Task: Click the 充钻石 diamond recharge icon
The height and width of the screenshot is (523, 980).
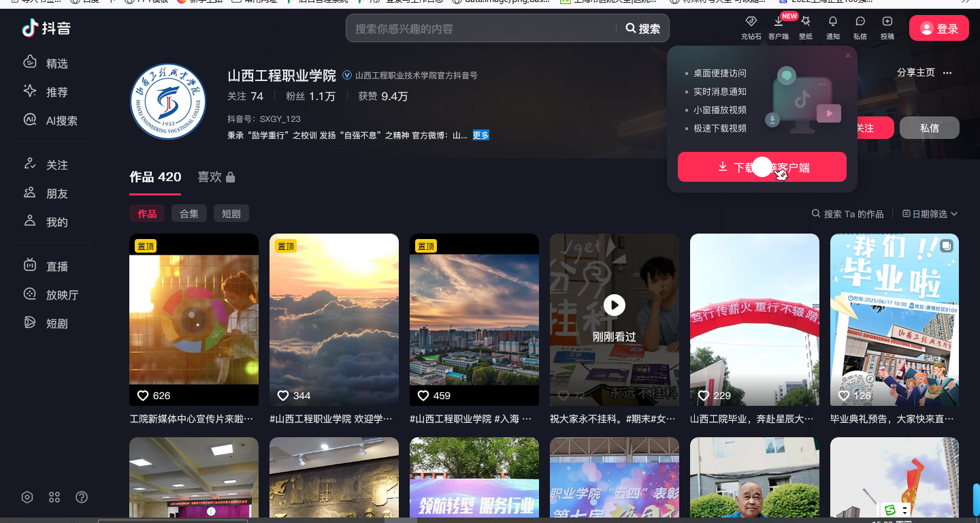Action: click(751, 27)
